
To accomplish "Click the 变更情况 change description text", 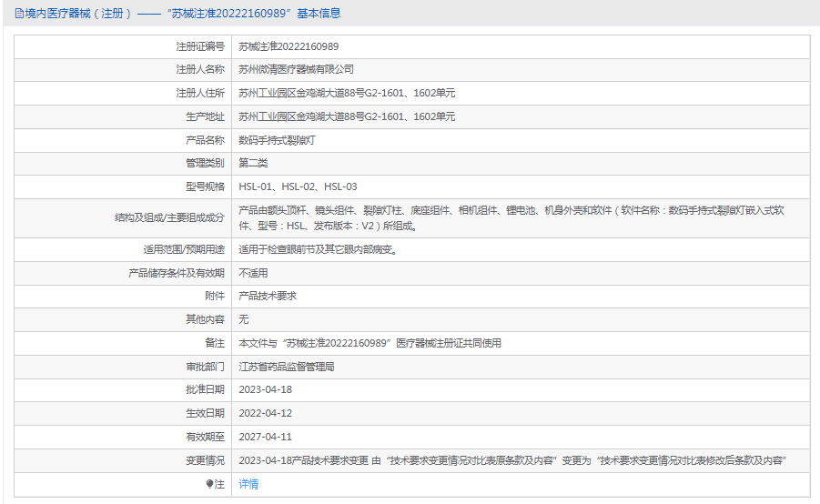I will click(512, 460).
